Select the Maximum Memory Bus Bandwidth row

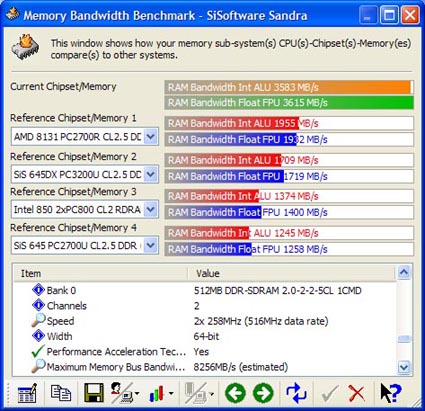pyautogui.click(x=205, y=367)
